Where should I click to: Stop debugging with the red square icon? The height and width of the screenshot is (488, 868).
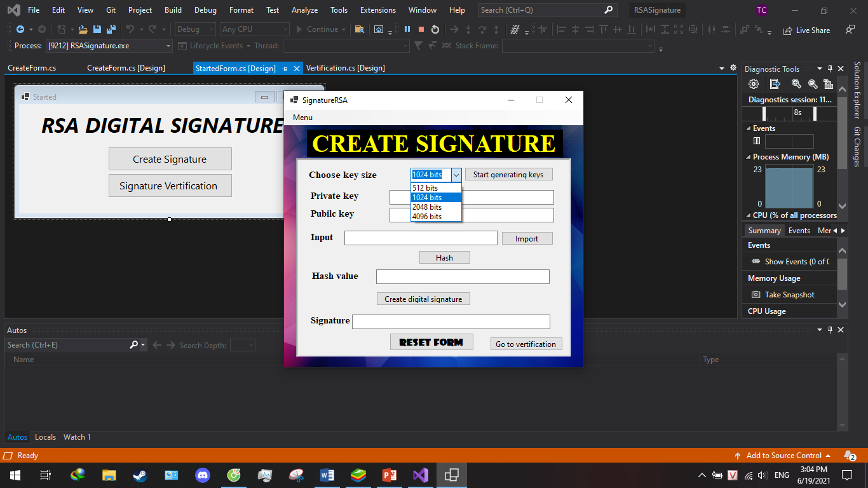421,29
